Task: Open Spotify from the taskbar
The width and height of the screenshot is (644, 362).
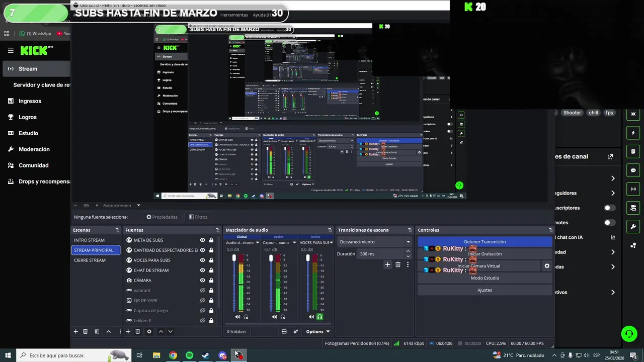Action: 189,355
